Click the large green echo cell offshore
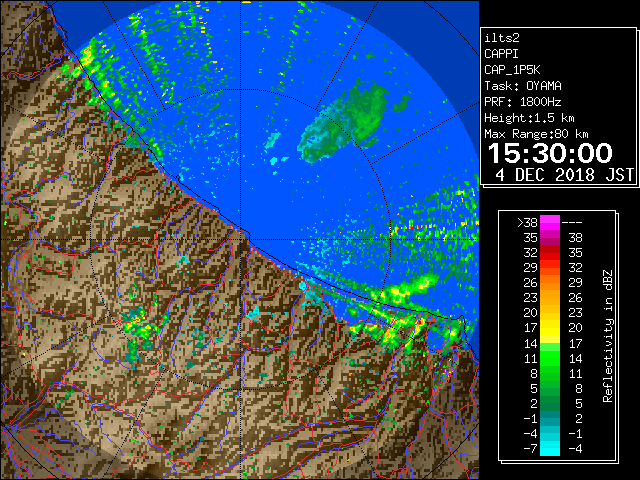The height and width of the screenshot is (480, 640). click(x=345, y=121)
